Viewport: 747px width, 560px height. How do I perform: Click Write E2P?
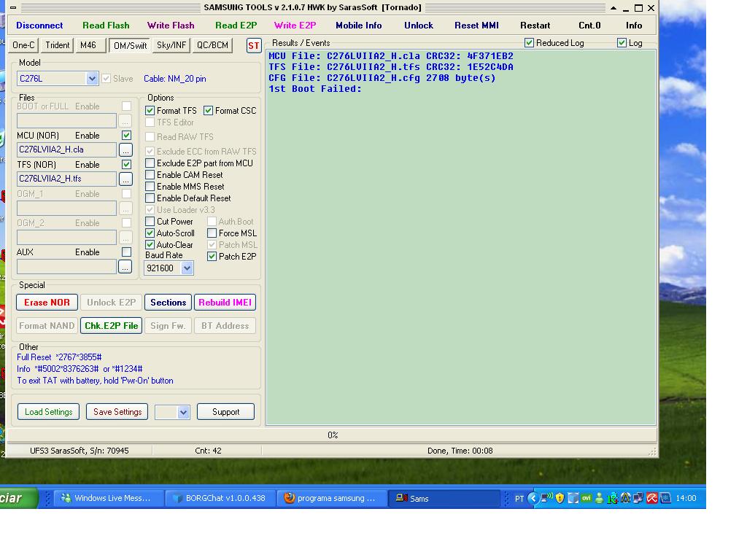point(295,26)
